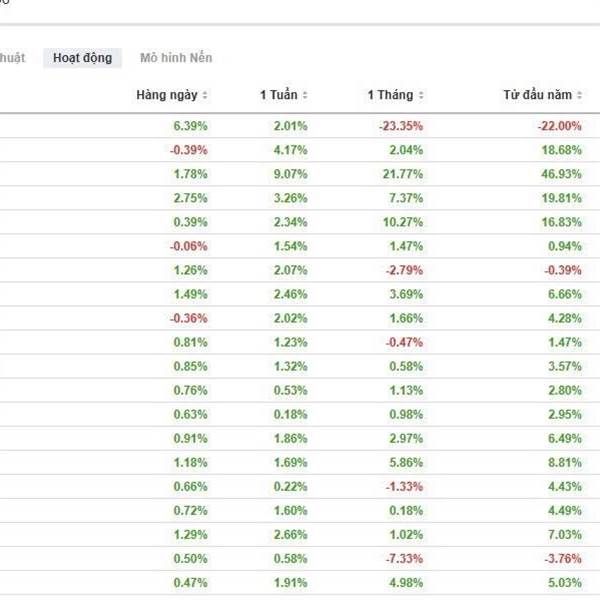Open the Mô hình Nến tab
Image resolution: width=600 pixels, height=600 pixels.
[x=176, y=58]
